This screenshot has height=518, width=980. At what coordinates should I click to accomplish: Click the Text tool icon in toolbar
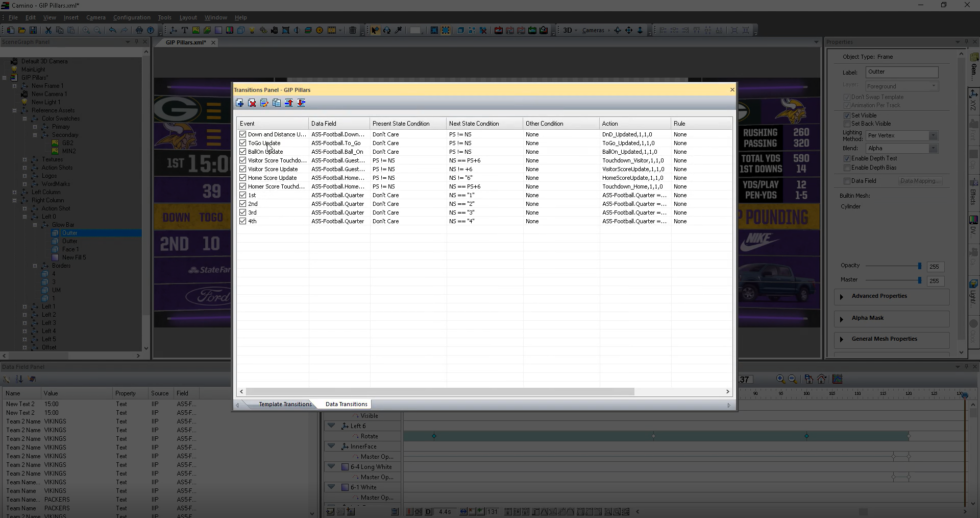[185, 30]
